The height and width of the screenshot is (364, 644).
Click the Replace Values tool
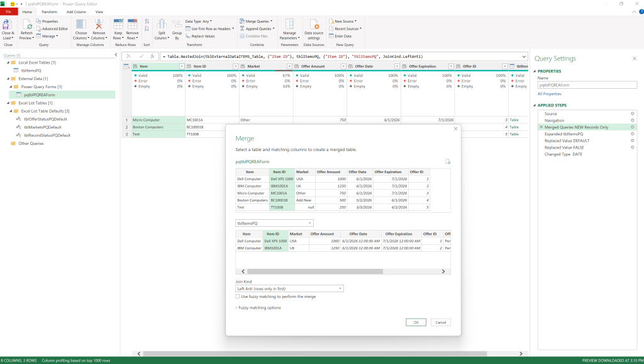pos(200,36)
